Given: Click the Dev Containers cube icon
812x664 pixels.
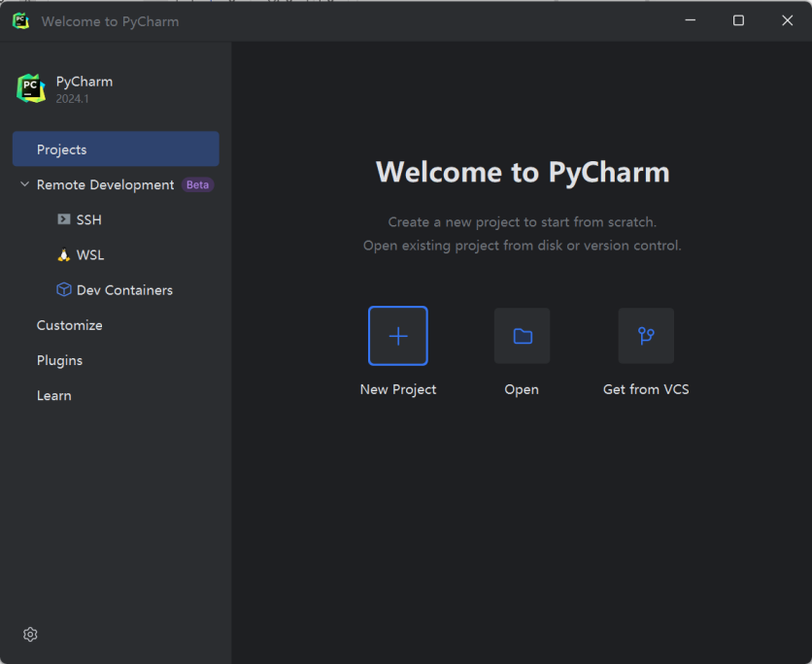Looking at the screenshot, I should click(x=64, y=289).
